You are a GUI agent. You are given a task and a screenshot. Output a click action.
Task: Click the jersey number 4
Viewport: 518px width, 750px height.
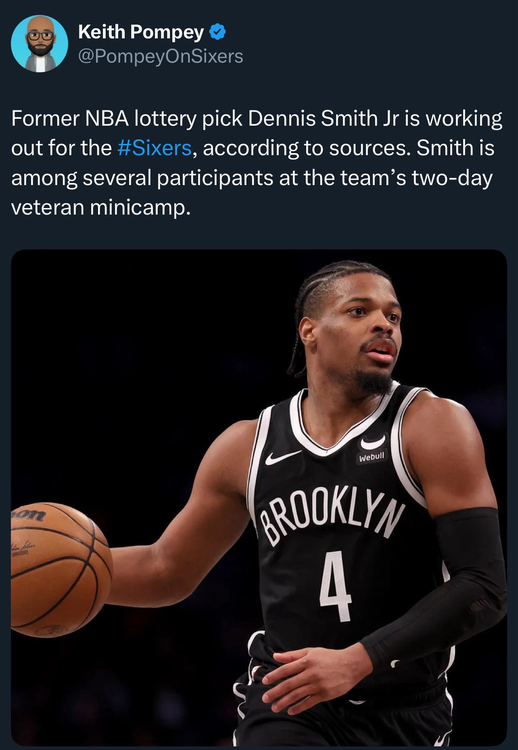coord(335,585)
